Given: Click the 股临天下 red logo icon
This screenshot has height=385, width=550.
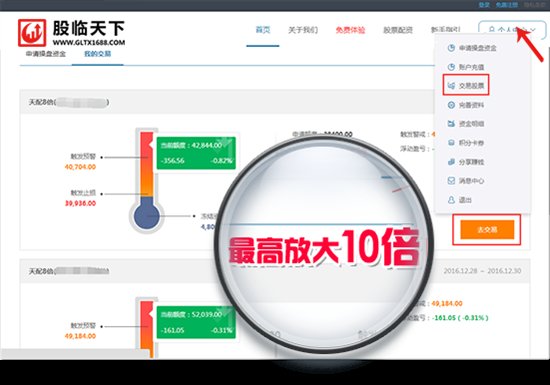Looking at the screenshot, I should (32, 33).
